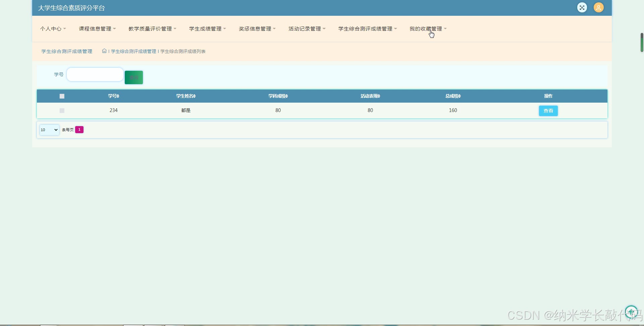
Task: Click the 学号 cell value 234
Action: (x=114, y=110)
